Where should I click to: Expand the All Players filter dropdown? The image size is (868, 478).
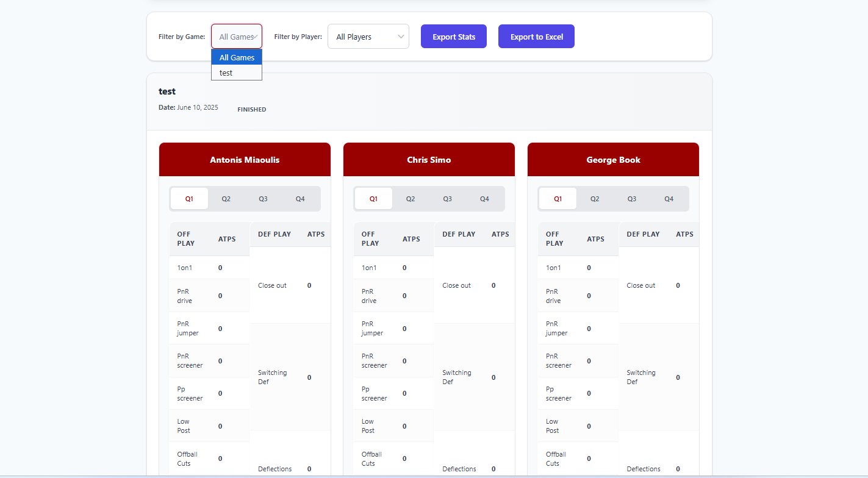(368, 37)
